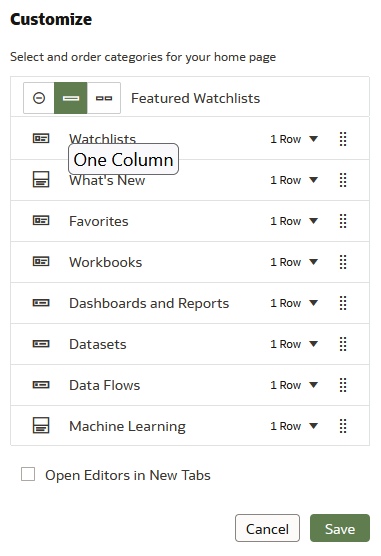381x556 pixels.
Task: Grab the Datasets row drag handle
Action: pos(343,344)
